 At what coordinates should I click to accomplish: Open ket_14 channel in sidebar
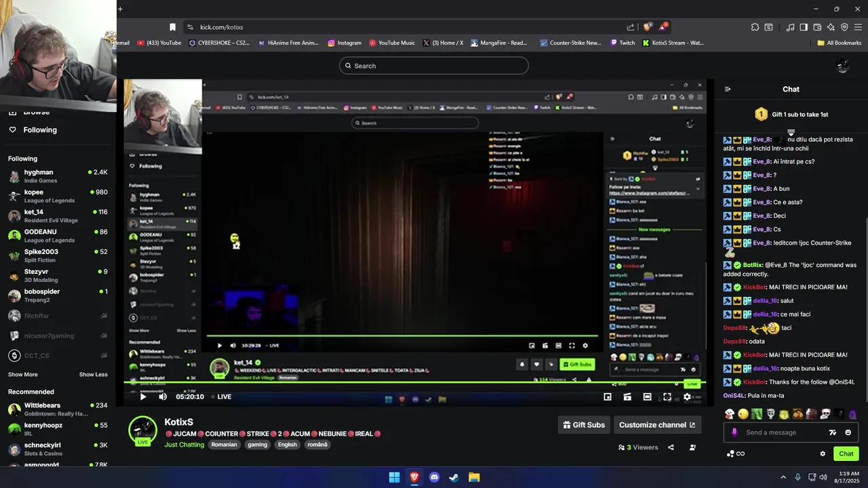58,216
